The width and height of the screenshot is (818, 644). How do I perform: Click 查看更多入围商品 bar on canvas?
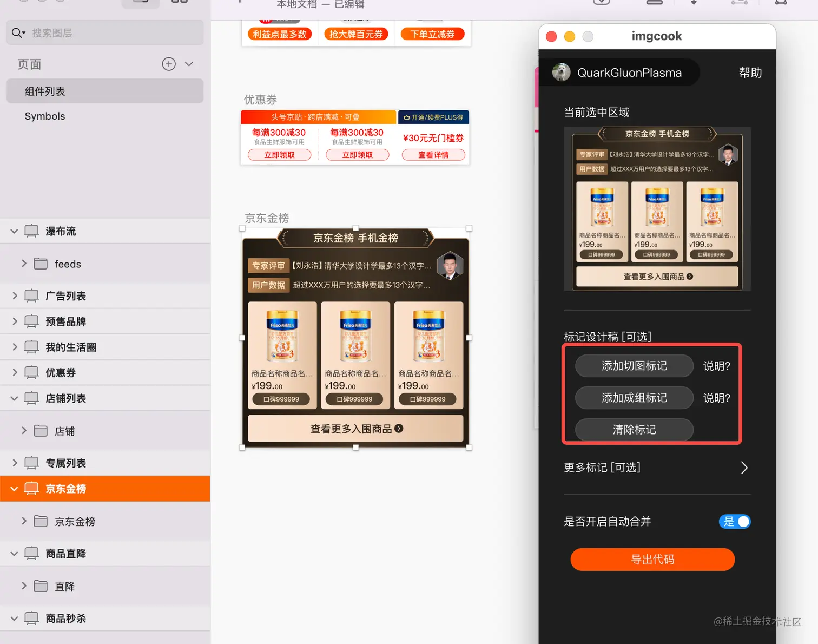pyautogui.click(x=355, y=429)
